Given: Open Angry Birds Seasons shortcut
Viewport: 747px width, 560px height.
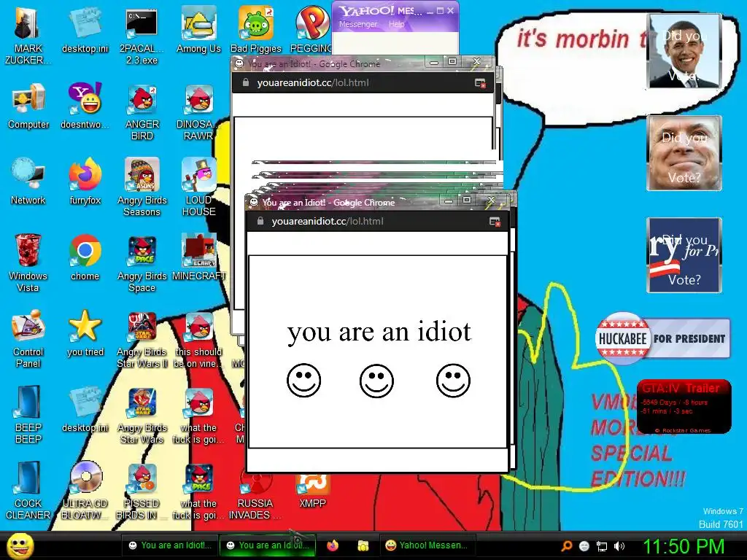Looking at the screenshot, I should (142, 187).
